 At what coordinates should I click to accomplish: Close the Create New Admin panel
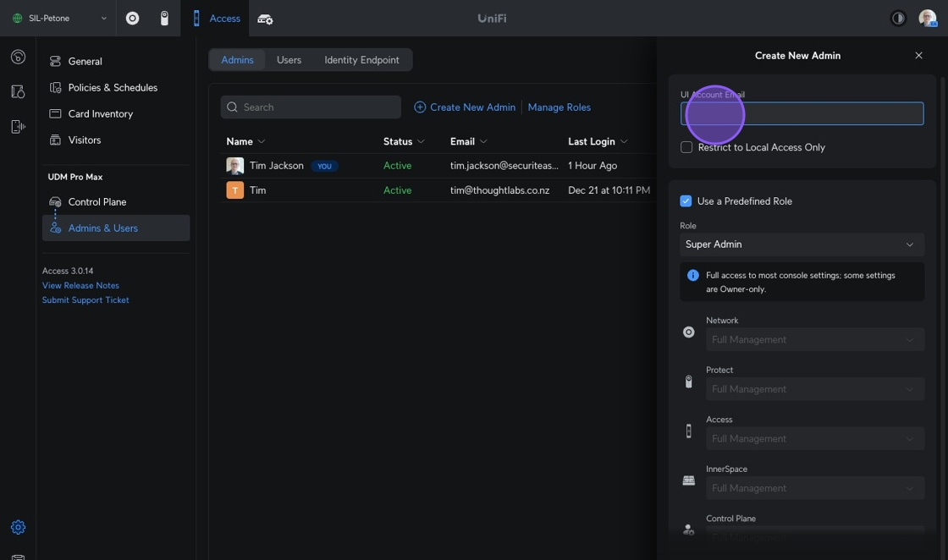[x=918, y=56]
